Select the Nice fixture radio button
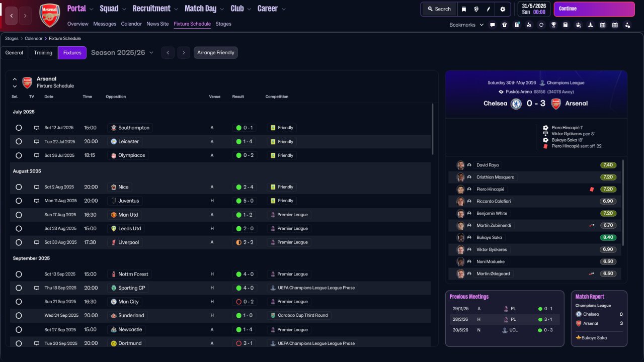644x362 pixels. 19,187
